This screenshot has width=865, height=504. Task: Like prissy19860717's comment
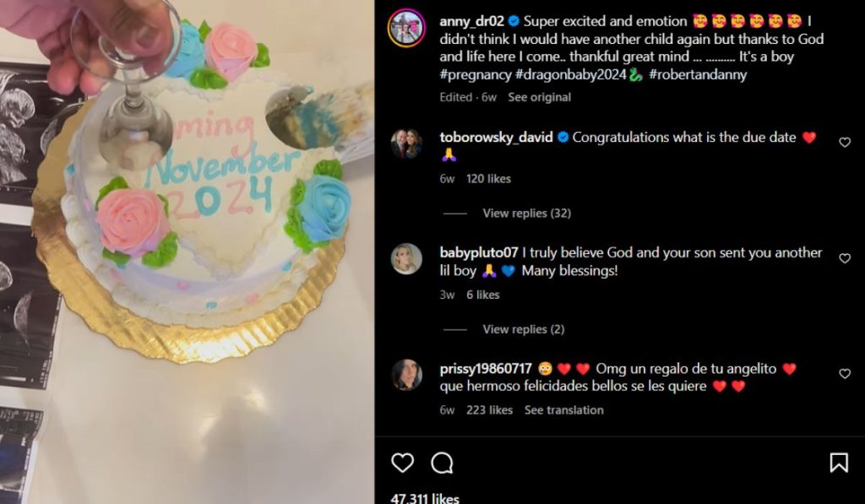(844, 374)
